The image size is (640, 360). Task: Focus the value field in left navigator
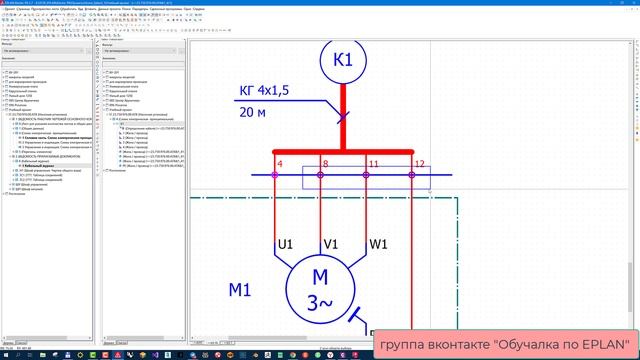(x=47, y=64)
